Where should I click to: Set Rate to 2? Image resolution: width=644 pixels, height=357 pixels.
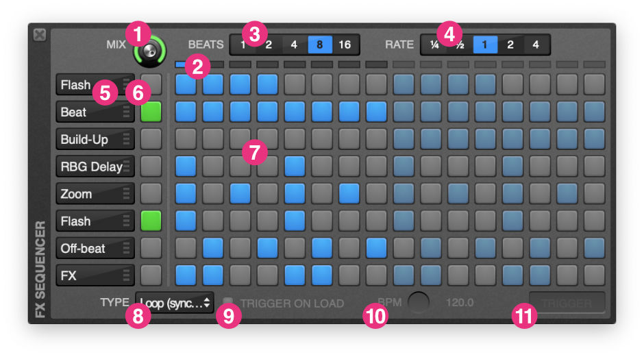pyautogui.click(x=510, y=45)
